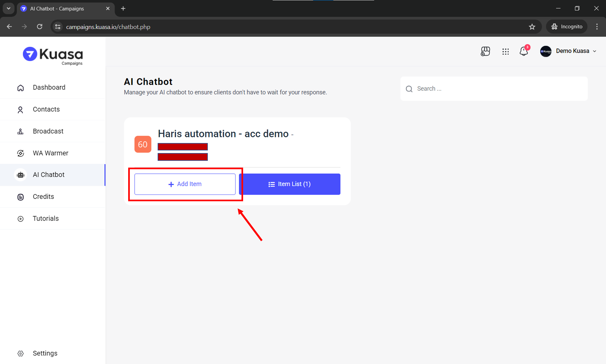This screenshot has height=364, width=606.
Task: Open the browser tab search dropdown
Action: [9, 8]
